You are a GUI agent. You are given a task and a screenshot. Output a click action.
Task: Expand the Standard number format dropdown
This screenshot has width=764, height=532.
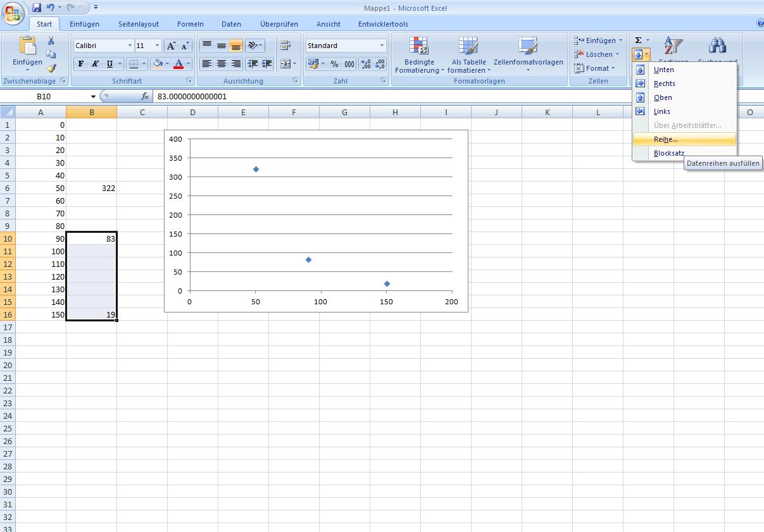[382, 46]
